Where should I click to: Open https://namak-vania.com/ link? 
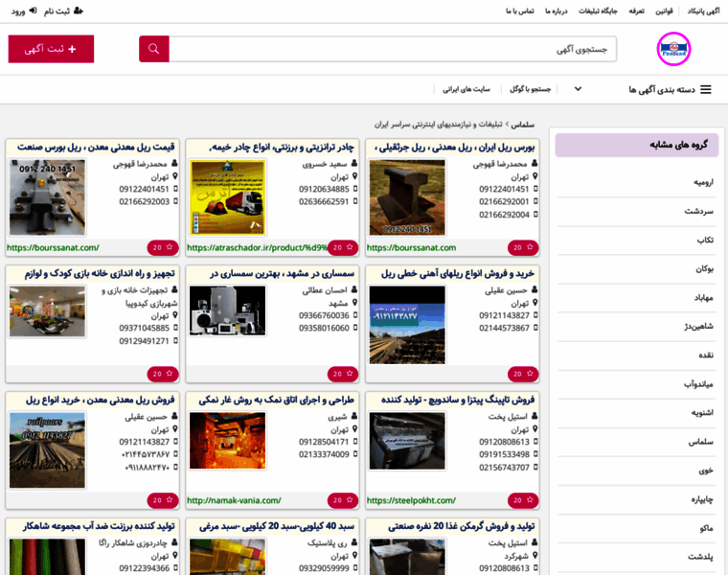coord(234,500)
